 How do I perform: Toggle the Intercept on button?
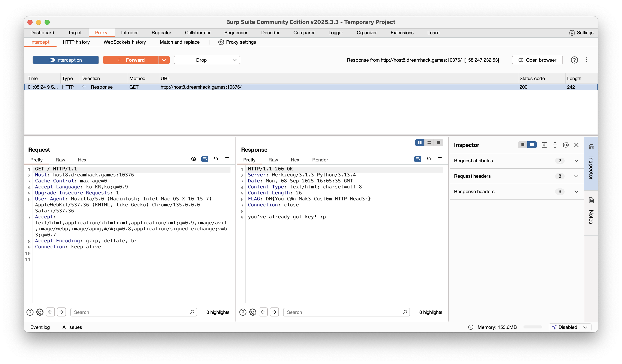point(66,60)
